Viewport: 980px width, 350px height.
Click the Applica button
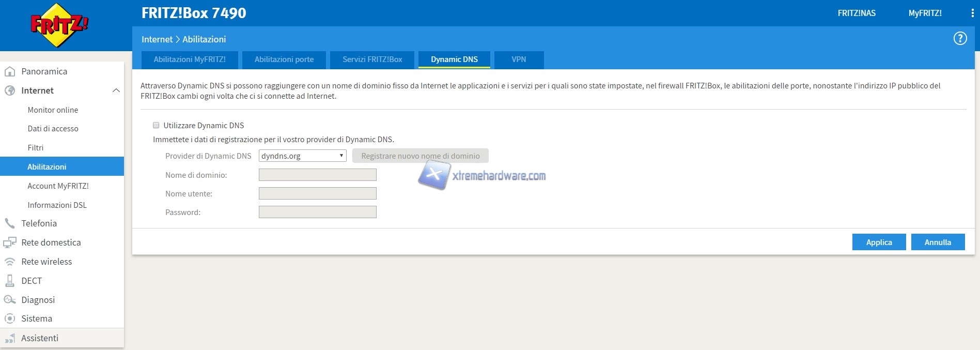pos(879,242)
